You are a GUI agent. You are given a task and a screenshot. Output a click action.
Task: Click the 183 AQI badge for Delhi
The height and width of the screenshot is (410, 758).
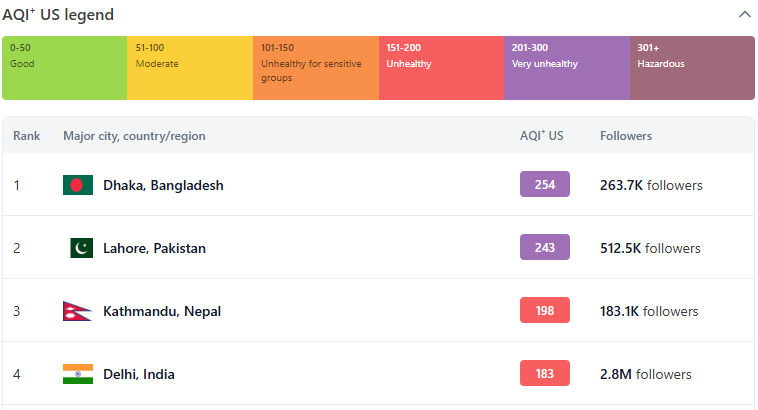click(x=545, y=373)
